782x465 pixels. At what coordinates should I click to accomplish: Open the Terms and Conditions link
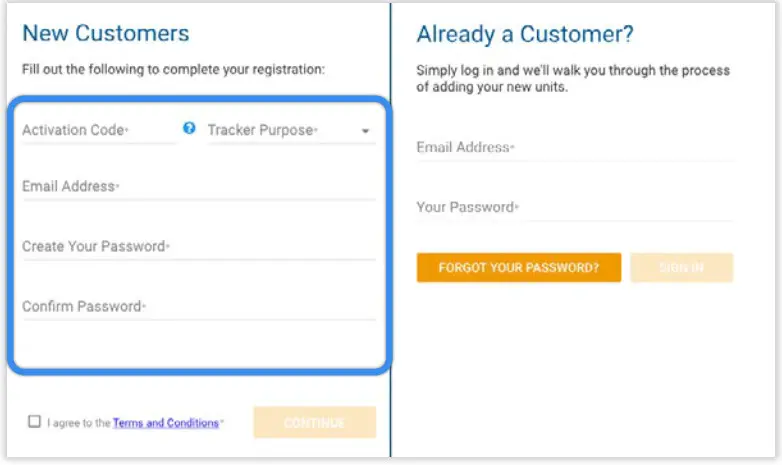tap(166, 423)
